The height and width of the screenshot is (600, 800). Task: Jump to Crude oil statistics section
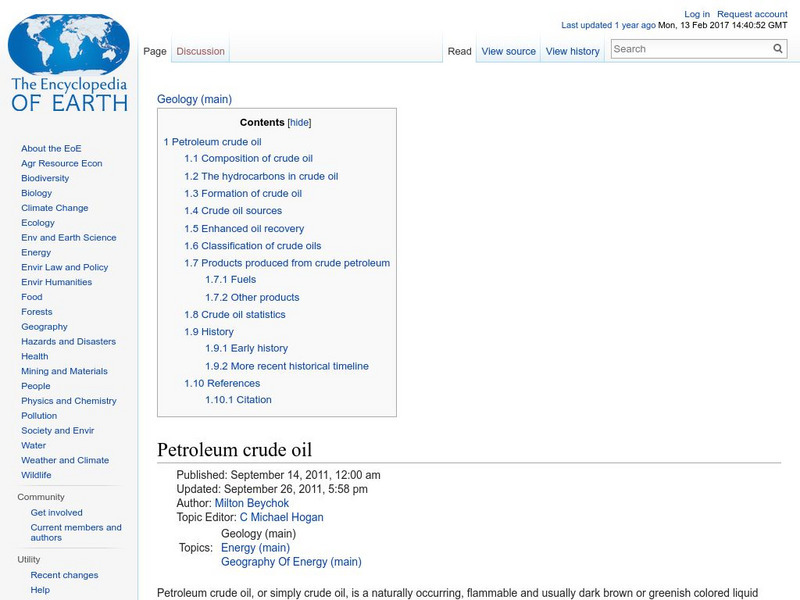point(237,314)
